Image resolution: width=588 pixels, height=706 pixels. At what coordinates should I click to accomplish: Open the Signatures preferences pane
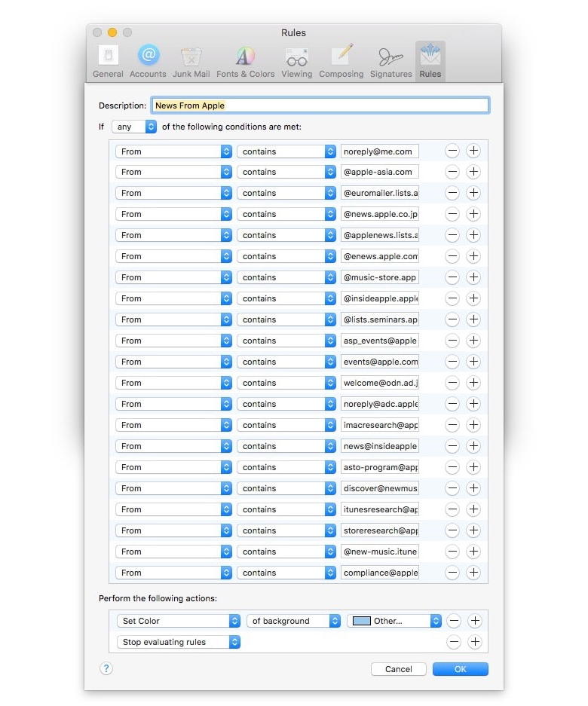(390, 61)
